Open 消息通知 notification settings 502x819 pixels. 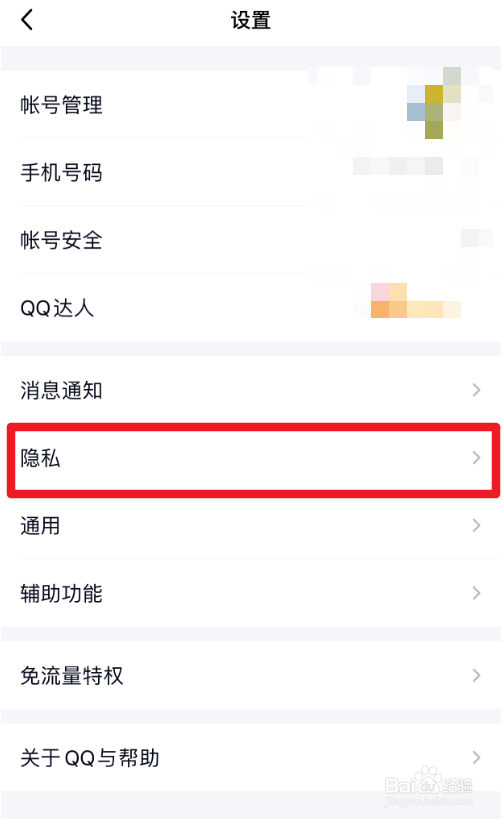(251, 390)
